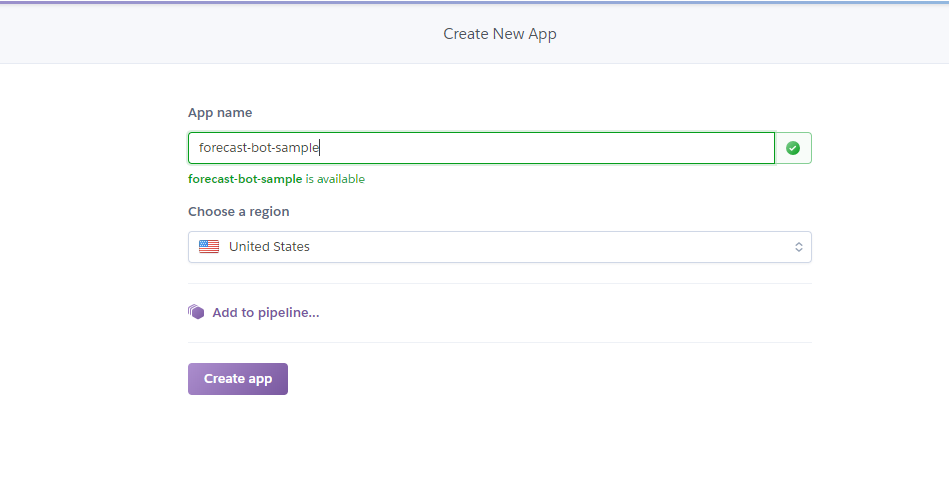
Task: Open the Choose a region dropdown
Action: (499, 247)
